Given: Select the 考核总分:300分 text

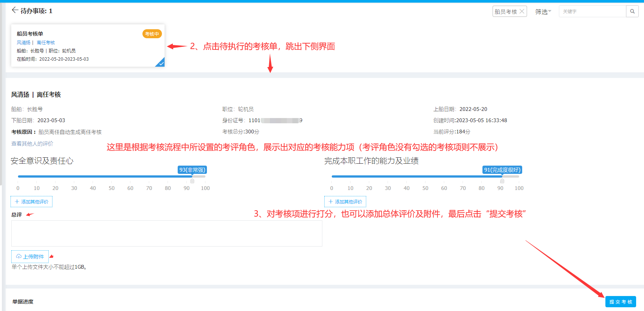Looking at the screenshot, I should (241, 132).
